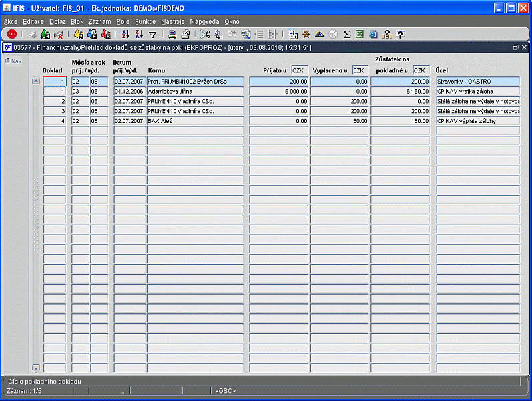
Task: Click the green Excel export icon
Action: (360, 34)
